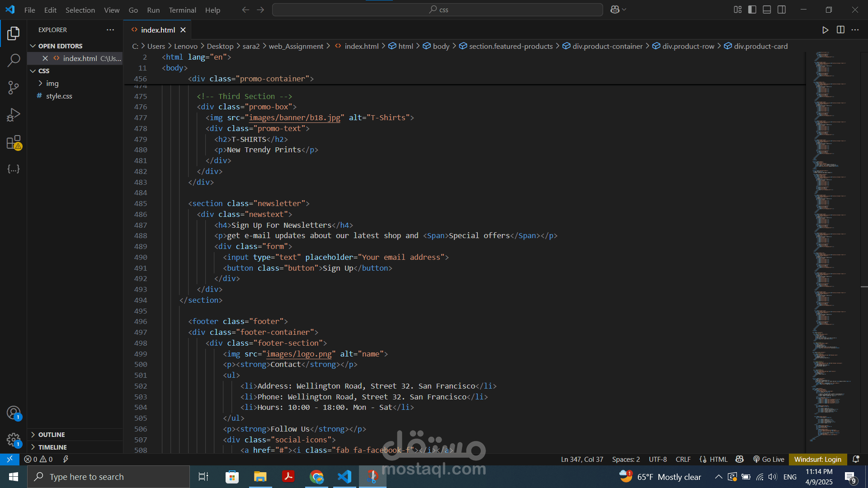Open the Run menu
Viewport: 868px width, 488px height.
[153, 10]
